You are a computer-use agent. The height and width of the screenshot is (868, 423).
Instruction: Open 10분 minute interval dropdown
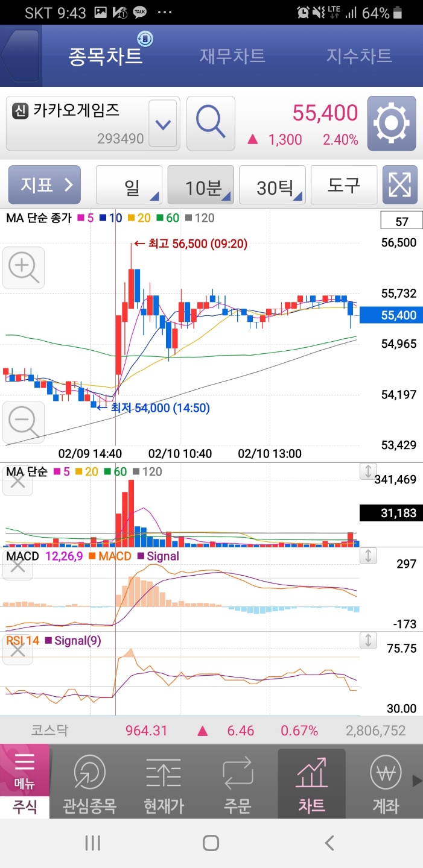(x=201, y=185)
